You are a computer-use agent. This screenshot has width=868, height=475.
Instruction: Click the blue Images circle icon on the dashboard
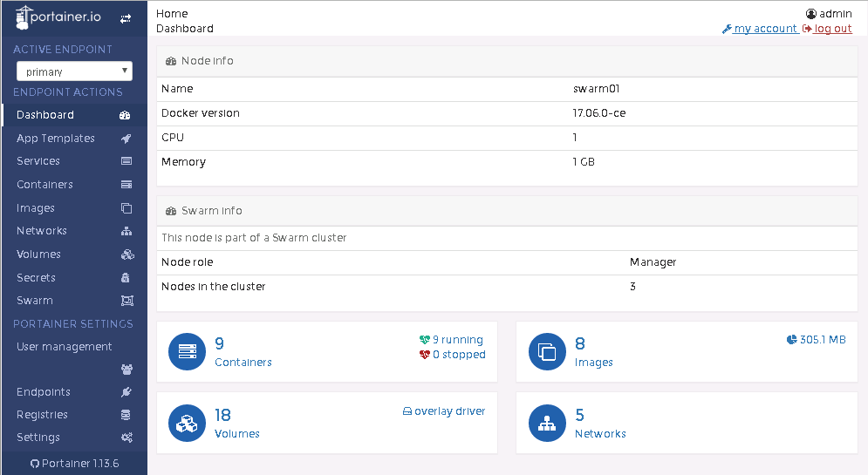coord(548,352)
